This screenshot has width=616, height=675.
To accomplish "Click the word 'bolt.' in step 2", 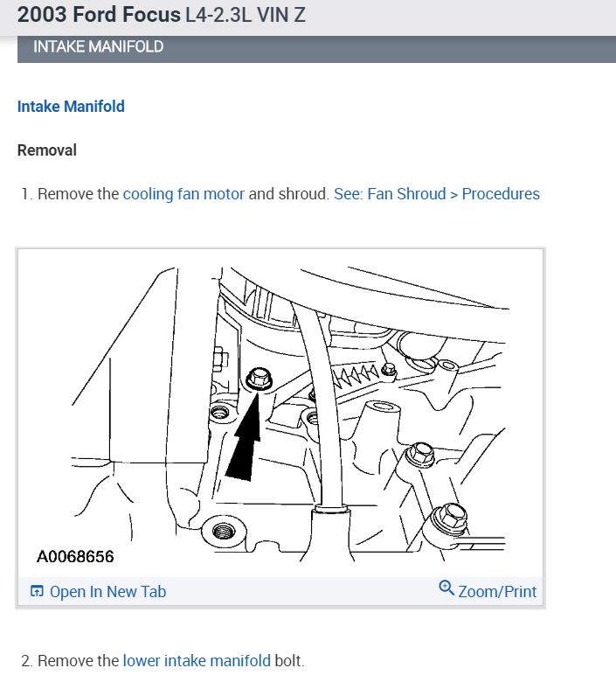I will 289,660.
